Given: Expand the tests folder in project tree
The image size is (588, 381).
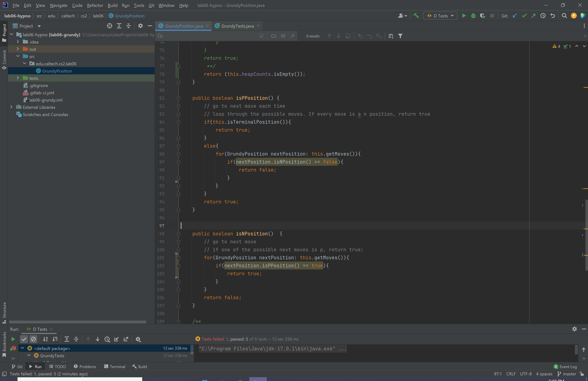Looking at the screenshot, I should (x=18, y=78).
